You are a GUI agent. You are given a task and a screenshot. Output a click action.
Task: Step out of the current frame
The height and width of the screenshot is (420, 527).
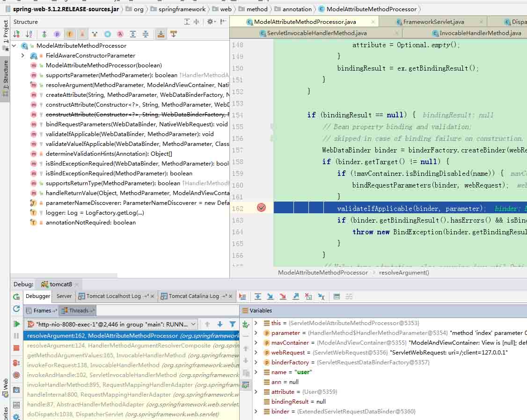[x=295, y=296]
